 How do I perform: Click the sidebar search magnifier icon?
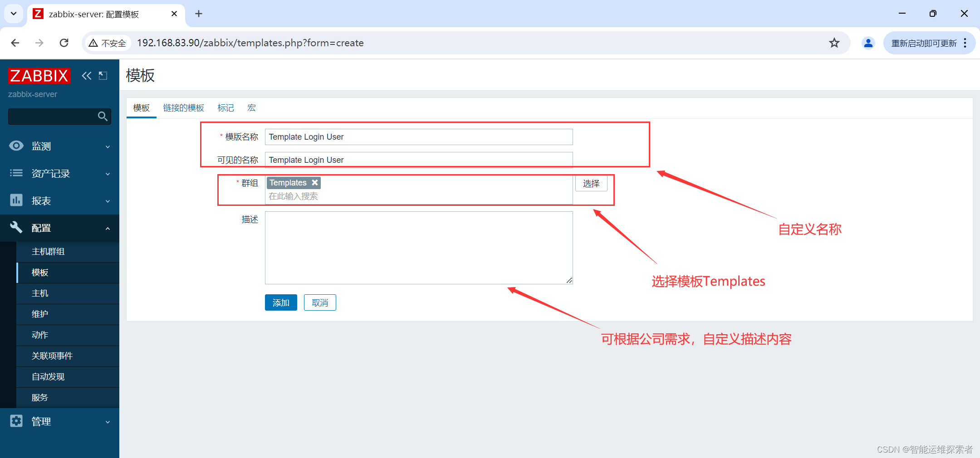[103, 117]
